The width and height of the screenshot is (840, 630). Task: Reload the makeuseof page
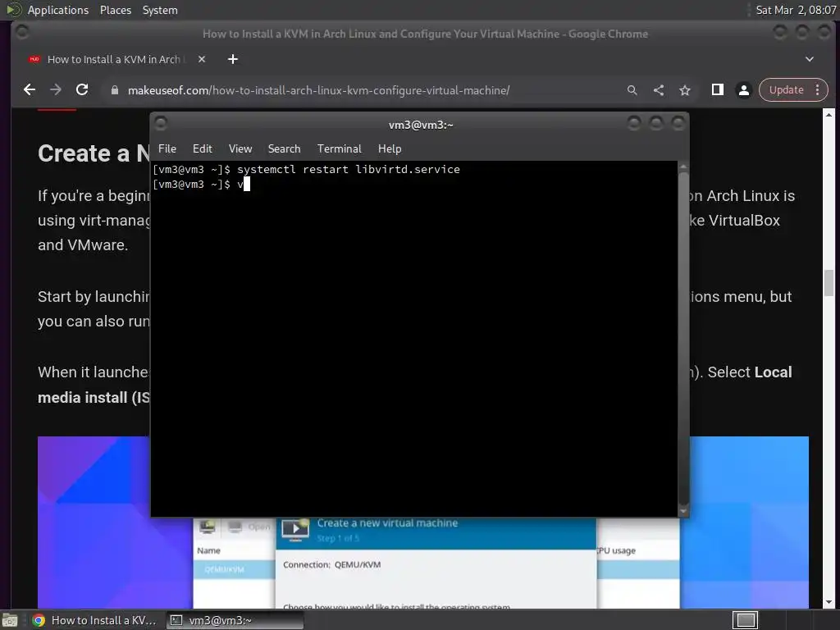[82, 90]
